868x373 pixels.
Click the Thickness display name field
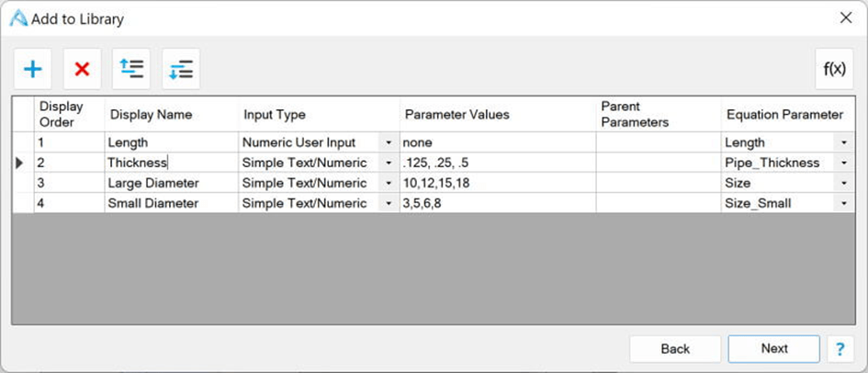(171, 163)
